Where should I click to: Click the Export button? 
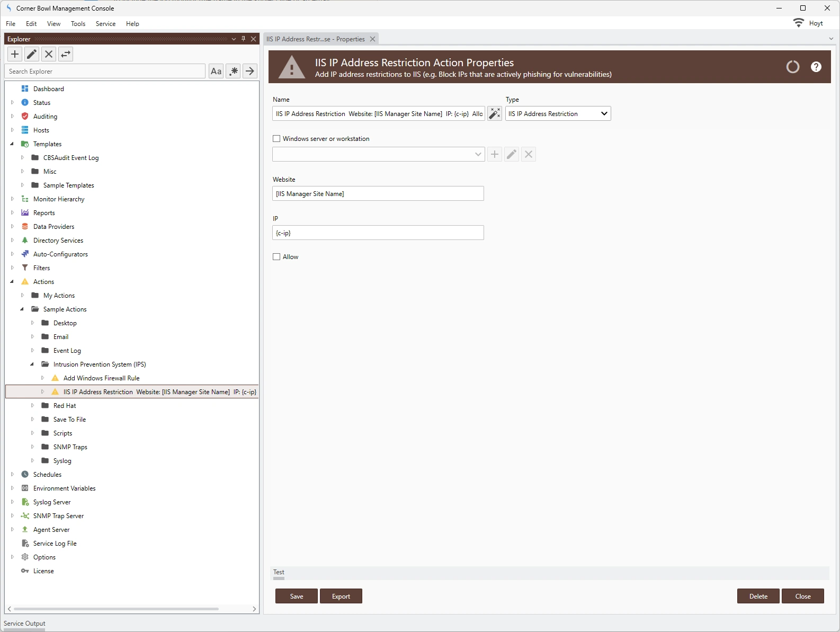[x=341, y=596]
